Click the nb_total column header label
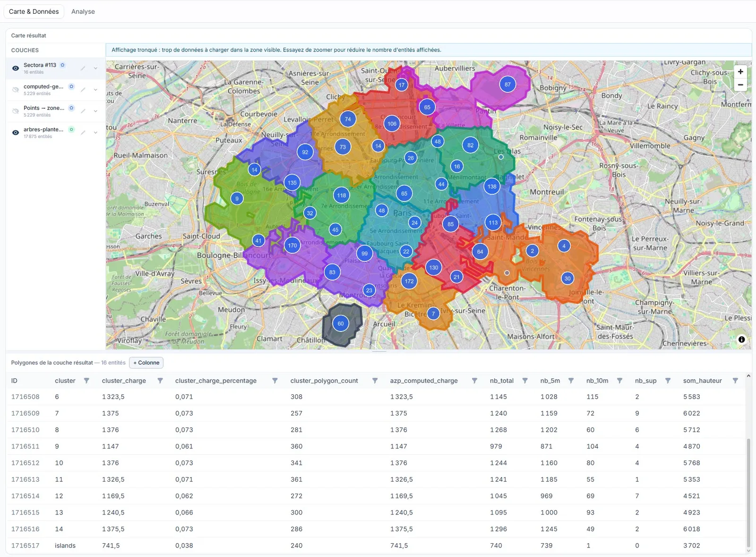This screenshot has height=557, width=756. 502,381
